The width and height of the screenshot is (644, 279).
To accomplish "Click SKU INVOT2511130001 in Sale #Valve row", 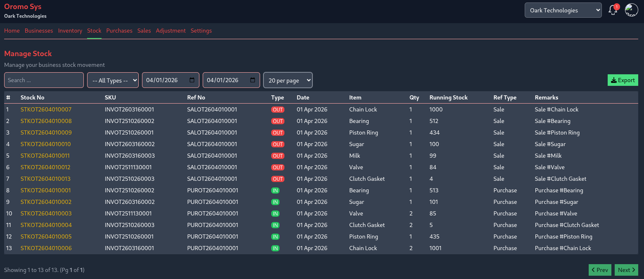I will click(128, 167).
